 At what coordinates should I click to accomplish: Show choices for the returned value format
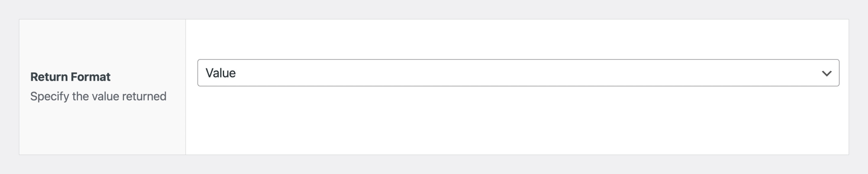(518, 73)
